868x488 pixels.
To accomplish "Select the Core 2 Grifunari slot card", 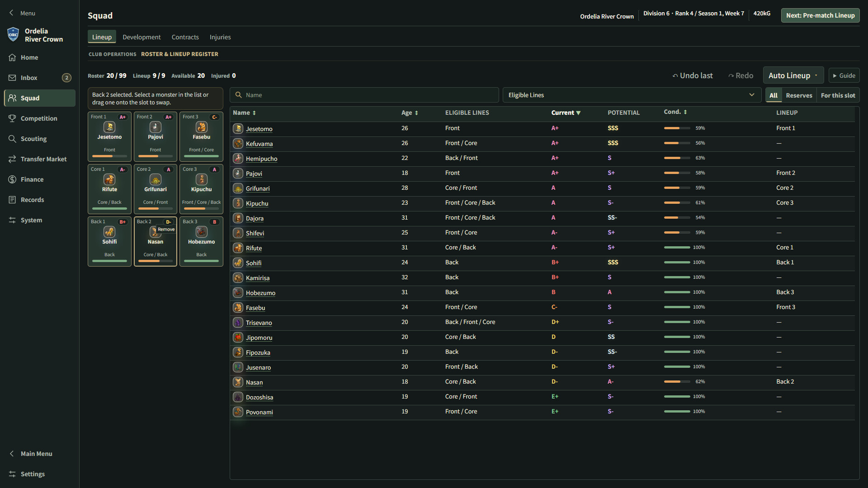I will click(x=155, y=189).
